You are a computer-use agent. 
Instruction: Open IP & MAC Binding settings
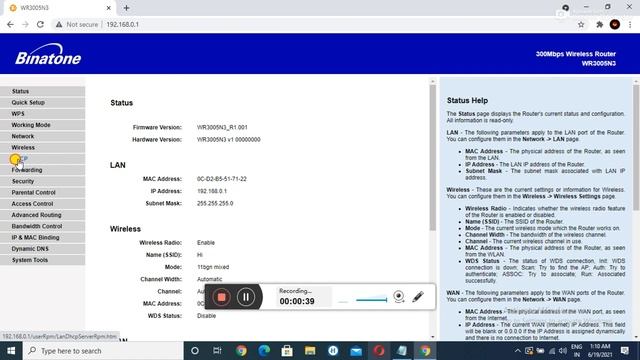coord(42,237)
